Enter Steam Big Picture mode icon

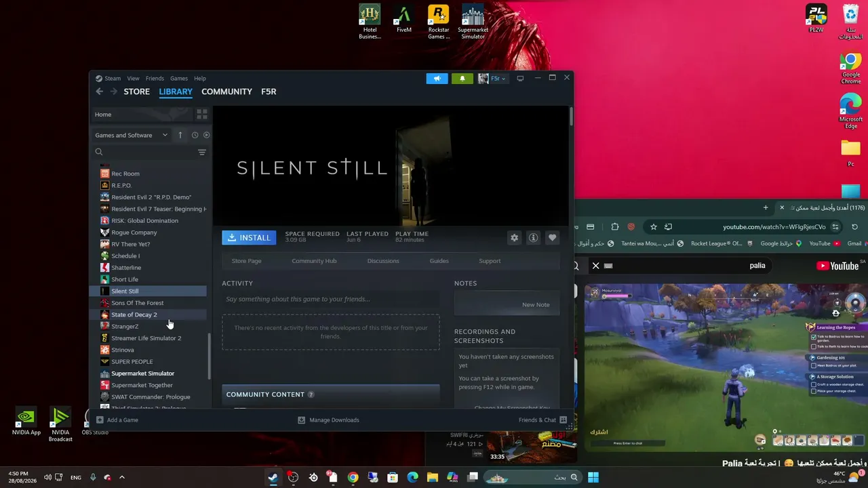[520, 79]
